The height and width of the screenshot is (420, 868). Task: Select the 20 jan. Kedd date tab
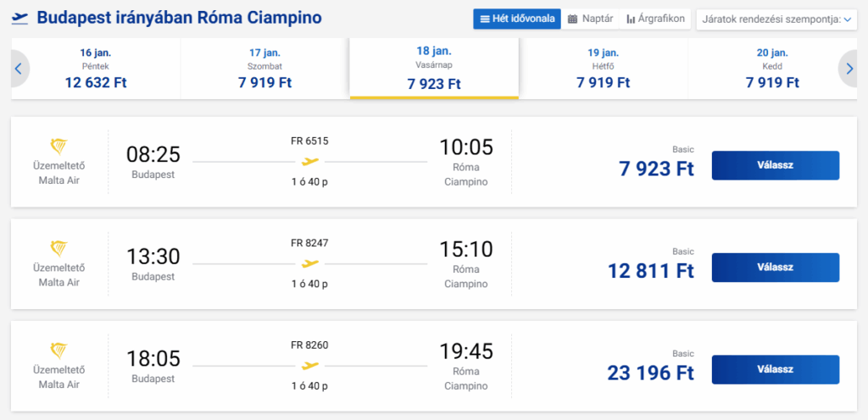coord(772,68)
